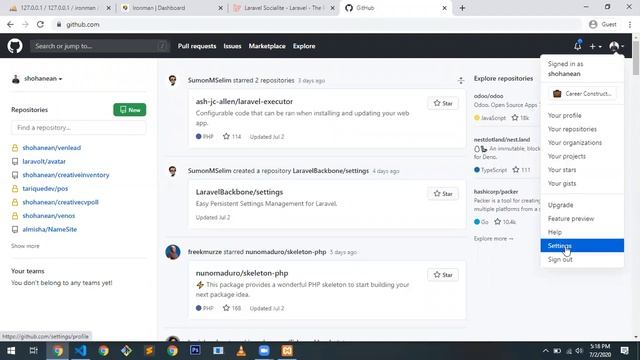640x360 pixels.
Task: Click stargazer count on skeleton-php card
Action: (x=232, y=308)
